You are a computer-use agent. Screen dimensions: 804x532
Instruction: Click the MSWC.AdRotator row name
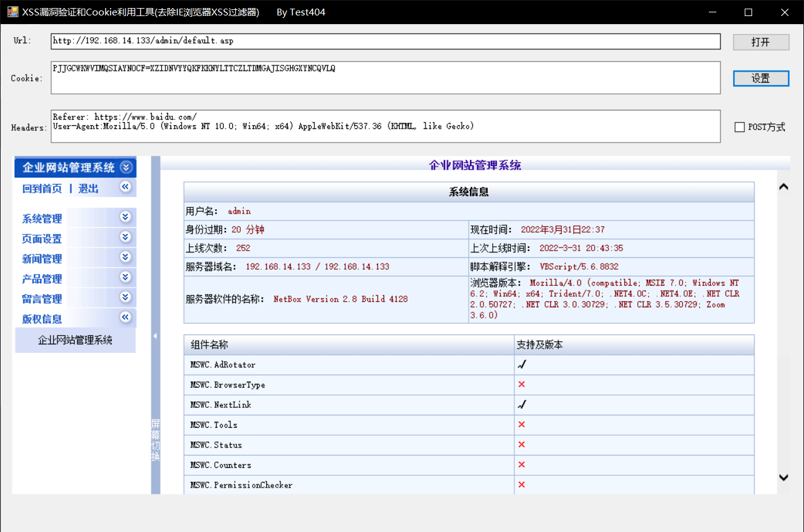pos(223,365)
